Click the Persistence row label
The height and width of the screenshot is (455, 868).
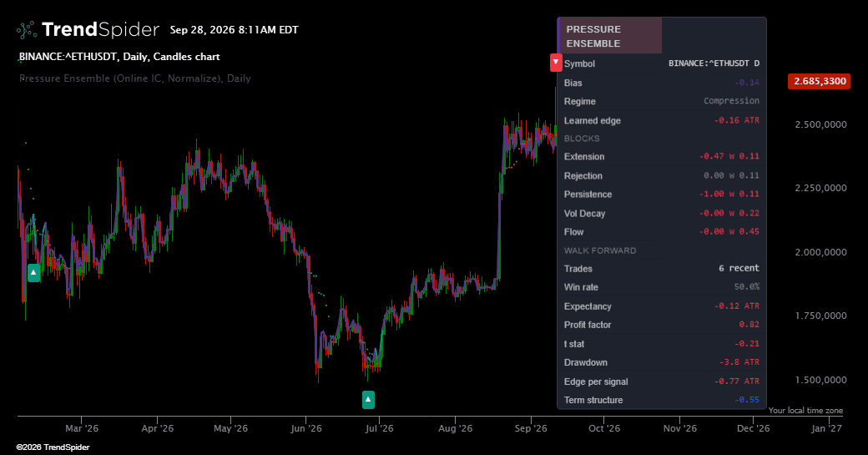[588, 195]
